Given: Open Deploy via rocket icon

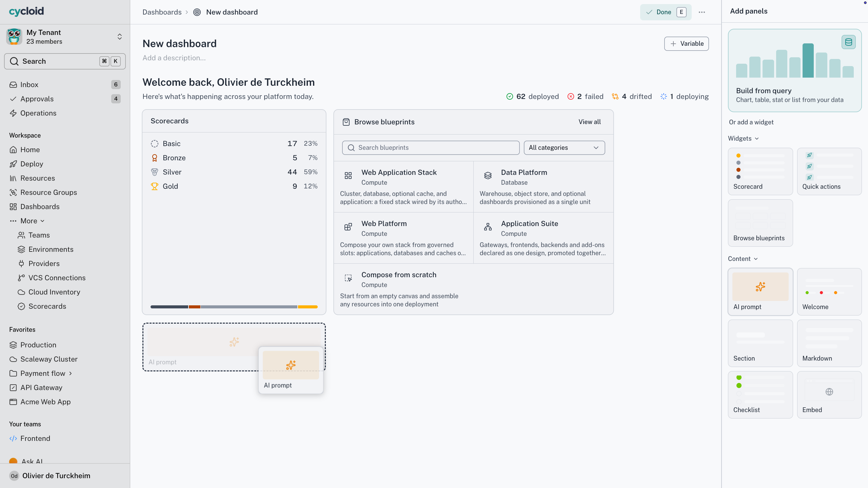Looking at the screenshot, I should tap(13, 164).
